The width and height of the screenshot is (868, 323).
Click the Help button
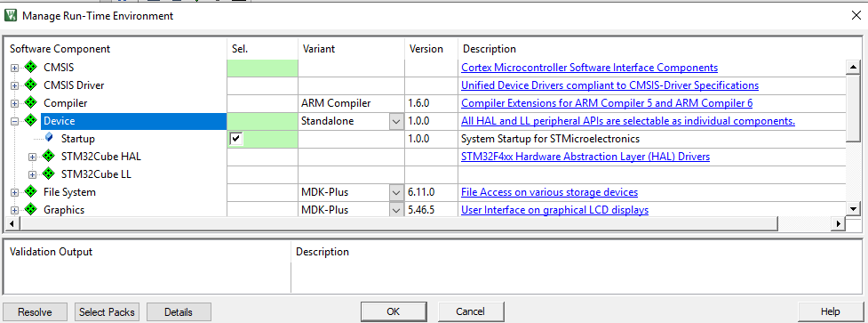click(830, 311)
